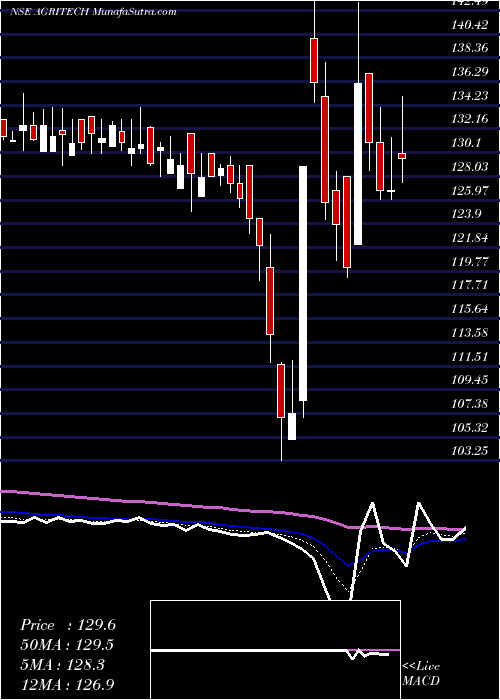Click the tallest white candlestick after the low

[x=303, y=283]
